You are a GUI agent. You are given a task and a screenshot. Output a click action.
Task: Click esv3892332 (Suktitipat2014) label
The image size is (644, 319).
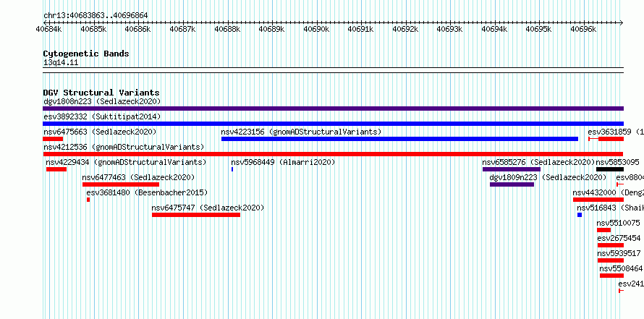coord(102,116)
